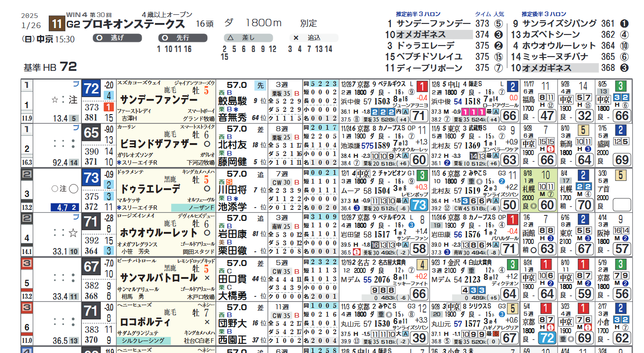Click the blue 2nd-place badge in サンデーファンデー's 師走S result

click(x=512, y=86)
